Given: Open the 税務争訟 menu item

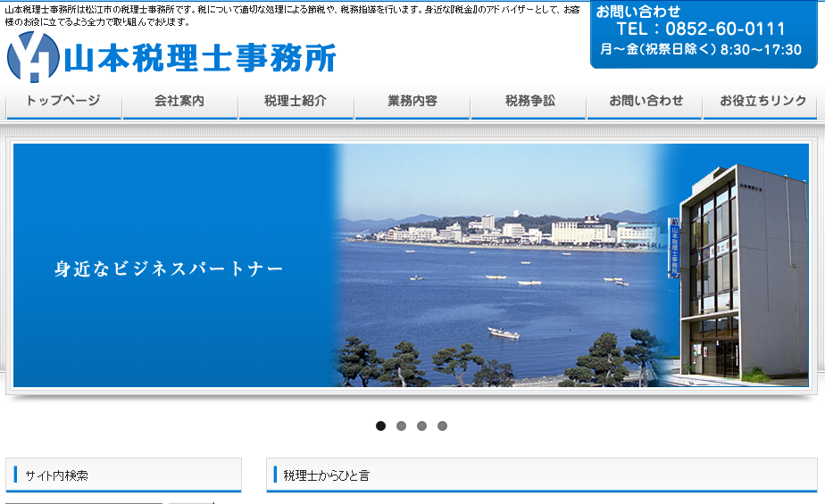Looking at the screenshot, I should point(528,102).
